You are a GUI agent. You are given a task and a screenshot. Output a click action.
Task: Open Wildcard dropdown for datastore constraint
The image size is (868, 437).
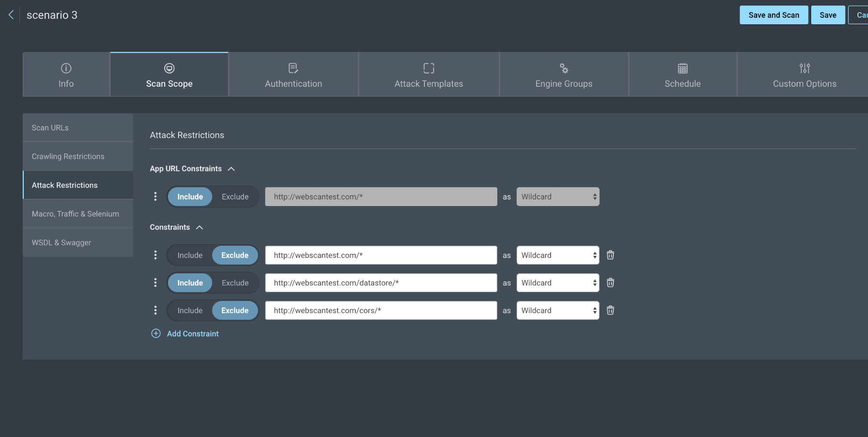click(558, 283)
